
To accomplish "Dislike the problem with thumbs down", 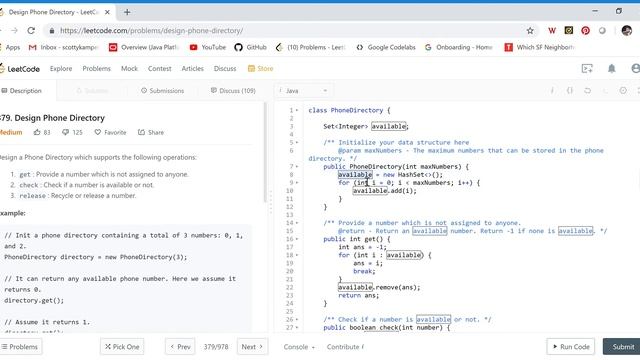I will (x=65, y=132).
